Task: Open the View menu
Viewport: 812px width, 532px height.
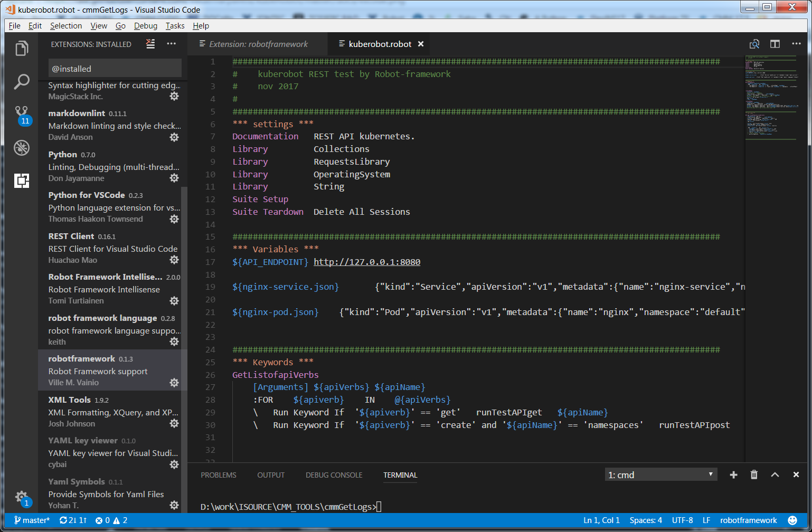Action: point(99,25)
